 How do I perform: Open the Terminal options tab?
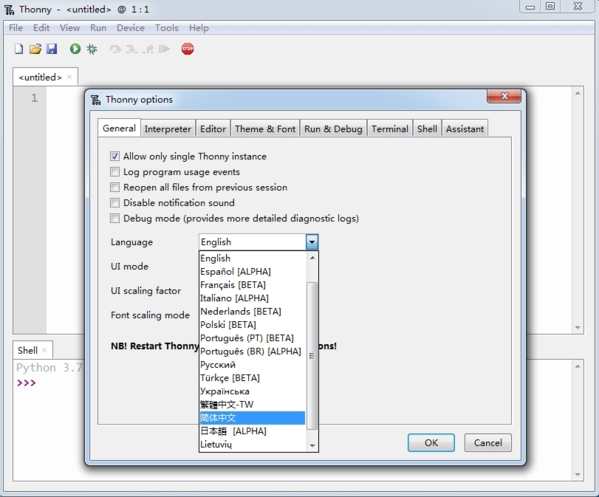tap(390, 129)
